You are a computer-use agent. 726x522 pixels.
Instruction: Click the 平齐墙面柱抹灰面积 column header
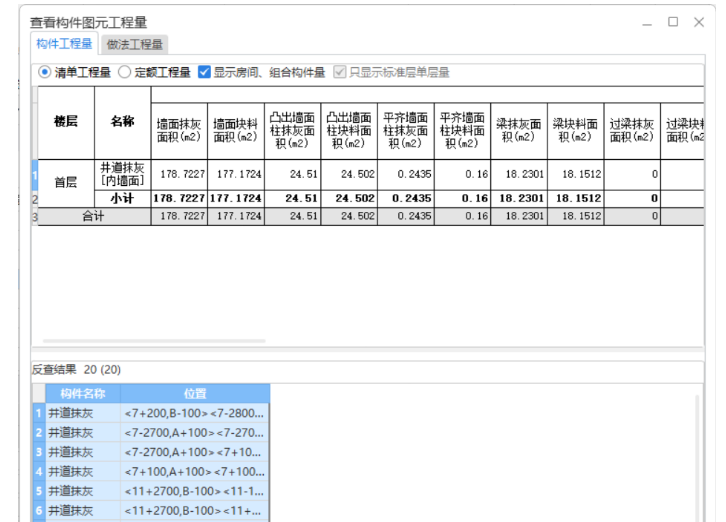(406, 131)
